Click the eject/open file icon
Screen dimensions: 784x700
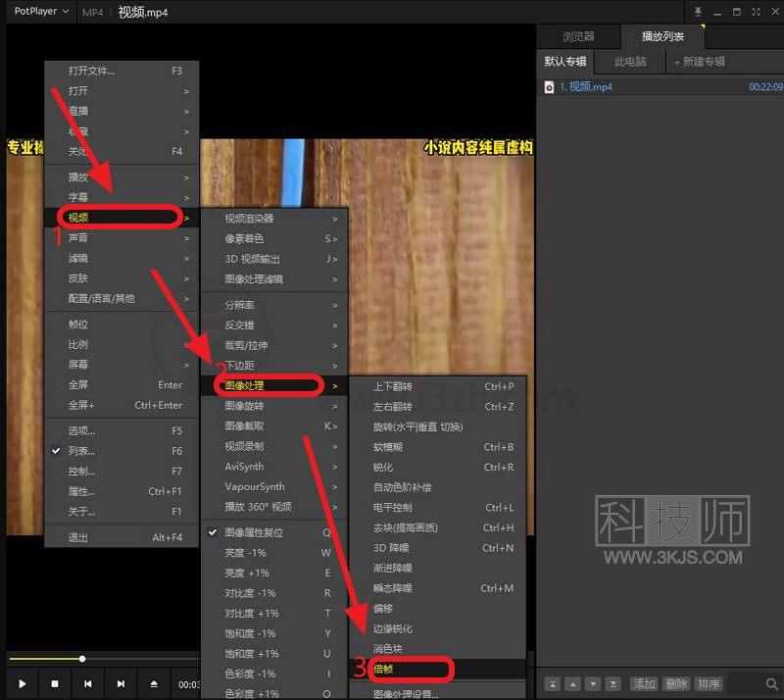(x=154, y=683)
